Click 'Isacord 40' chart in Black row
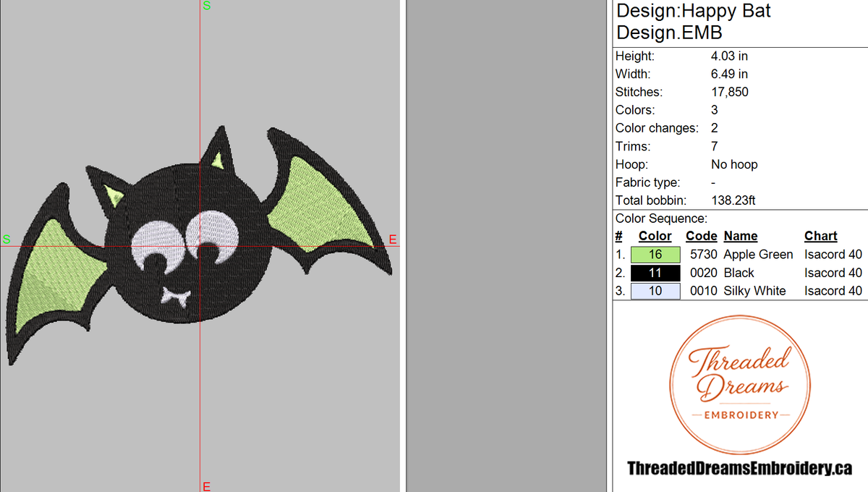Image resolution: width=868 pixels, height=492 pixels. click(x=833, y=273)
